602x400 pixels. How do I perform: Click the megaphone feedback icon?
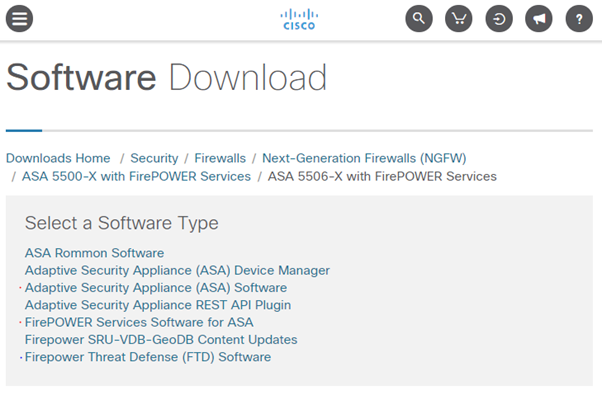pyautogui.click(x=538, y=19)
